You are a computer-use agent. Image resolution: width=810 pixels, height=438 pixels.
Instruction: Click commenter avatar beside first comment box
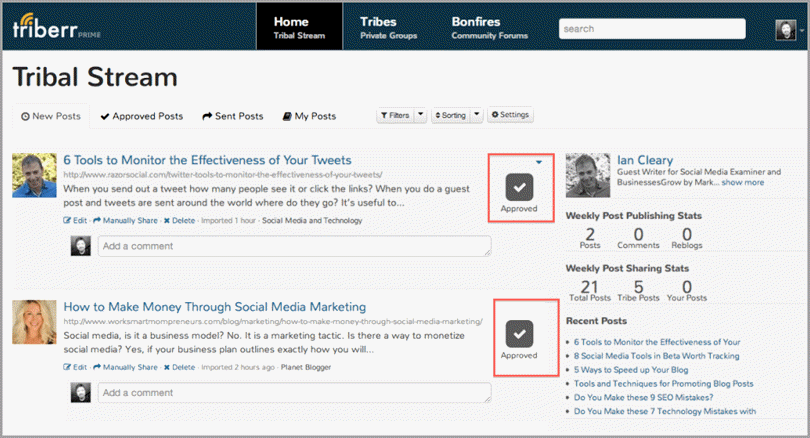click(81, 246)
